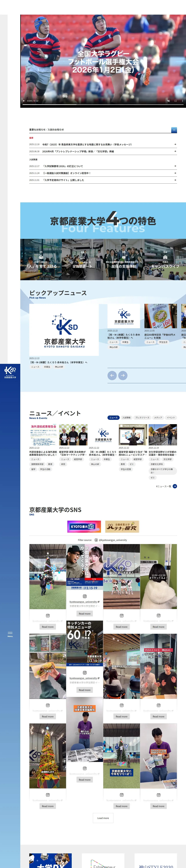The image size is (186, 868).
Task: Click the 学生の受賞 tag
Action: pyautogui.click(x=126, y=469)
